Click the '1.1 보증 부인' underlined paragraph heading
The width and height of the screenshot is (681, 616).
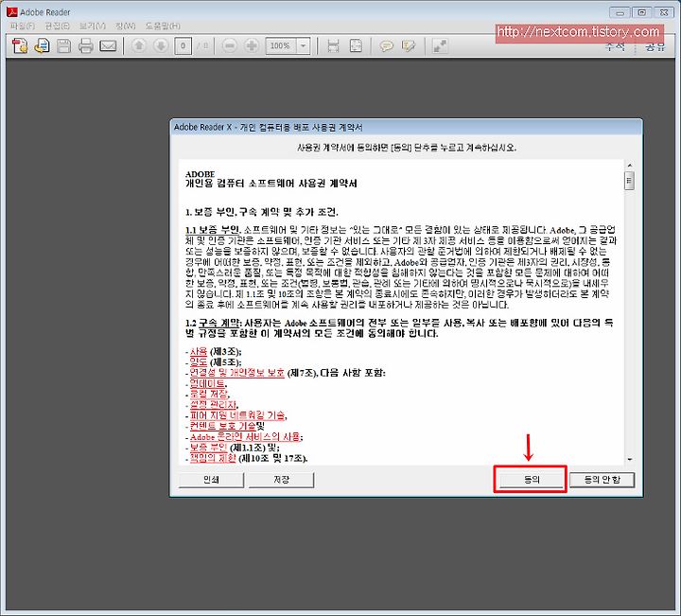[213, 230]
